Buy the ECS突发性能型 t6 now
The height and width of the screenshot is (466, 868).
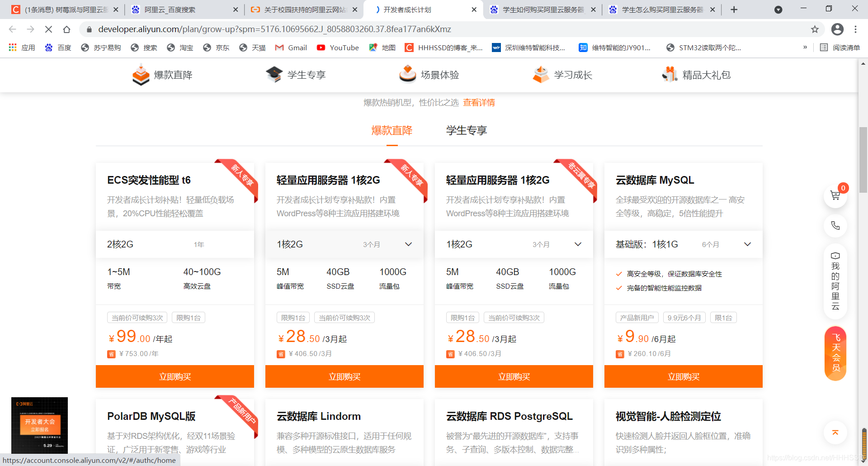(175, 376)
